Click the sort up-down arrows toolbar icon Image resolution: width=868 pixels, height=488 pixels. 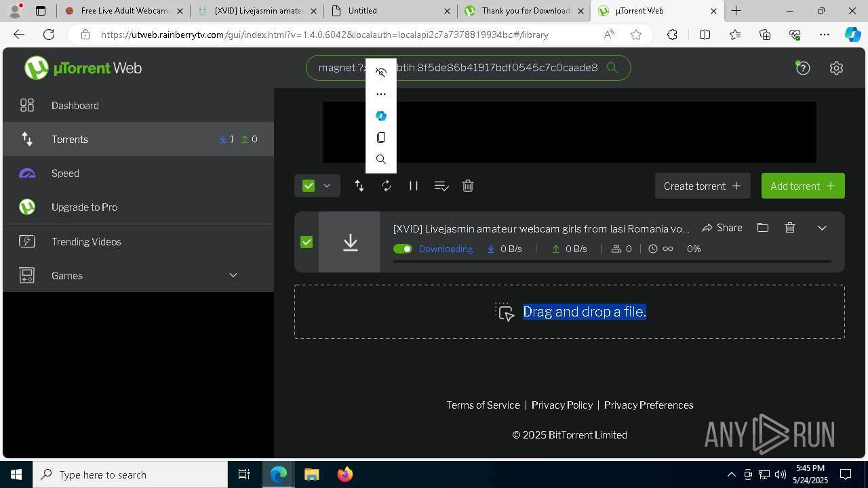click(359, 186)
